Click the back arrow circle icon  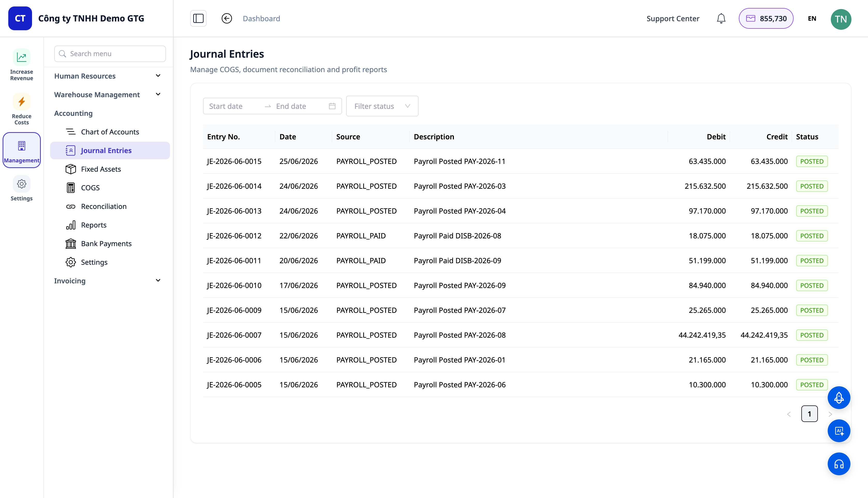tap(227, 18)
